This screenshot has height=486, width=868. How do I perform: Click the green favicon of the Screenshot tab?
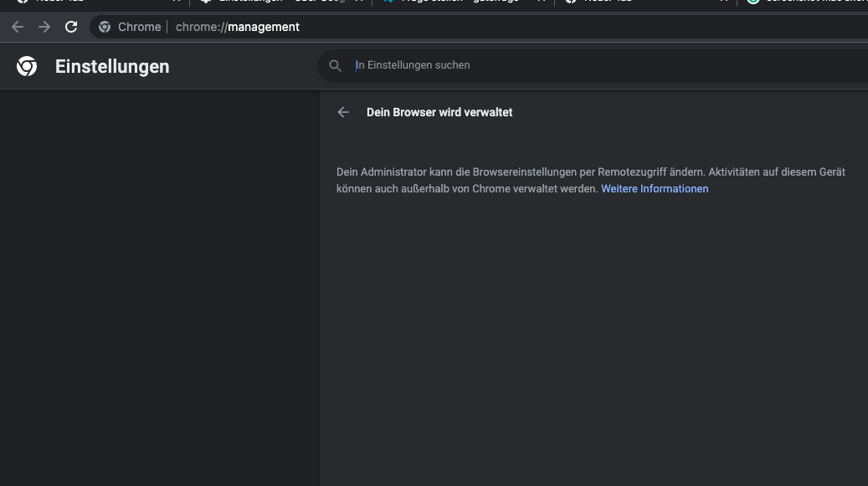(x=753, y=2)
